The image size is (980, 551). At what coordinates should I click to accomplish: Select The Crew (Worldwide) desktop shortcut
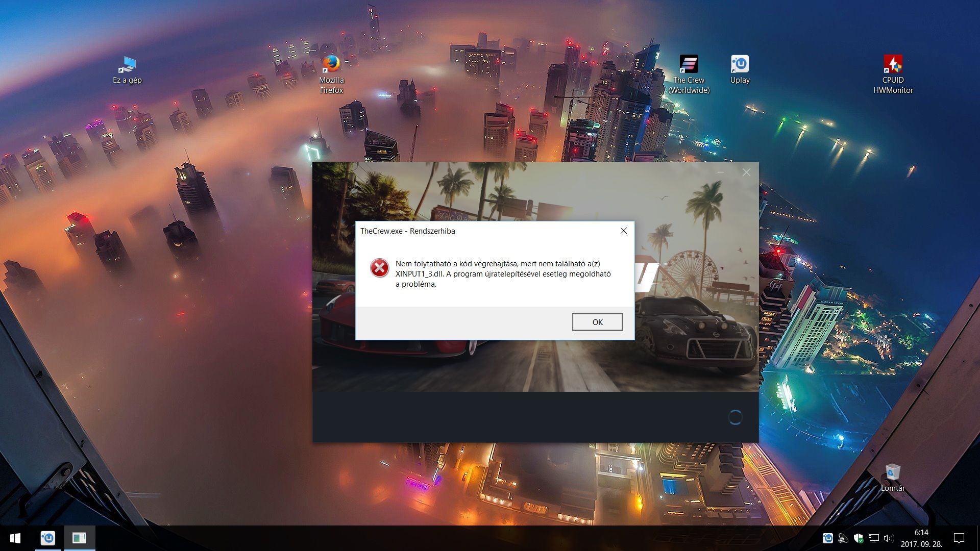point(689,74)
